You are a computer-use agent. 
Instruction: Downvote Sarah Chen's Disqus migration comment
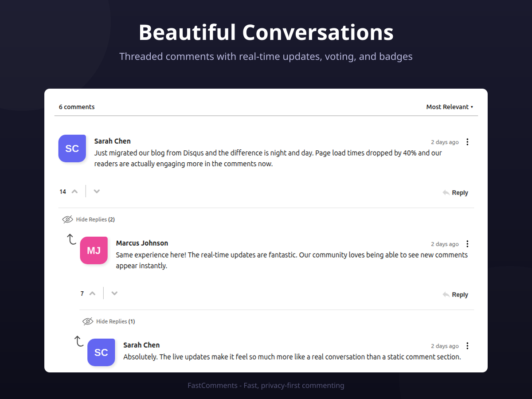tap(97, 192)
